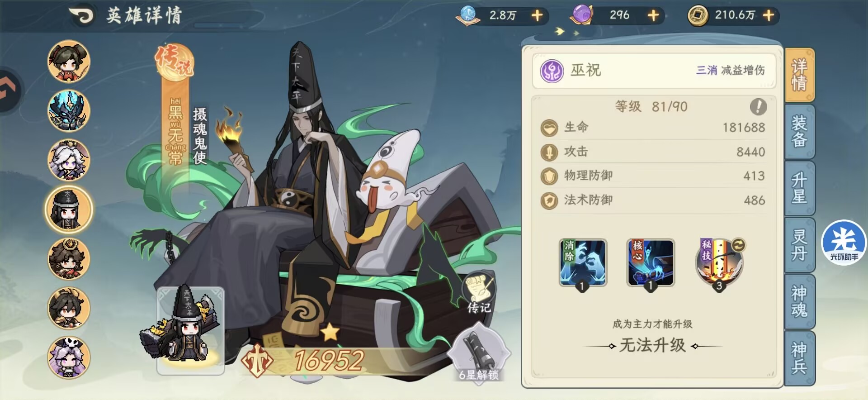Add blue crystal currency with plus button
The image size is (868, 400).
[537, 15]
